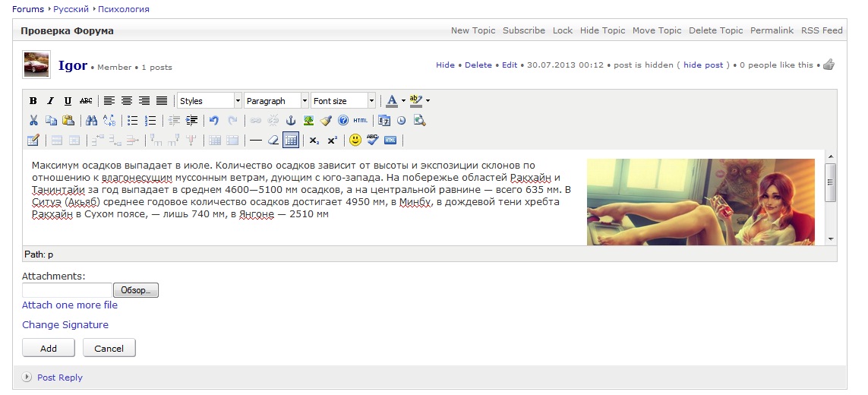Screen dimensions: 868x395
Task: Apply superscript formatting
Action: [x=332, y=141]
